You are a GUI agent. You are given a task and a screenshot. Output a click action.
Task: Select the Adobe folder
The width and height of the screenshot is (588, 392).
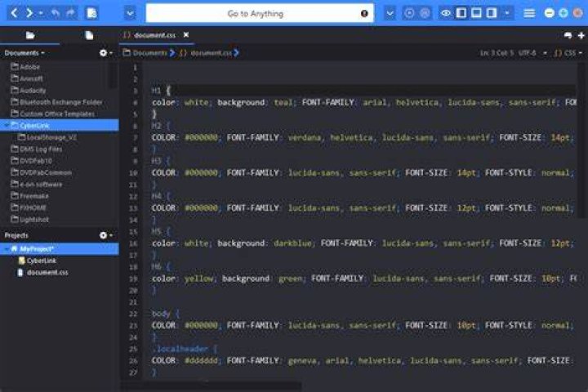pyautogui.click(x=25, y=67)
